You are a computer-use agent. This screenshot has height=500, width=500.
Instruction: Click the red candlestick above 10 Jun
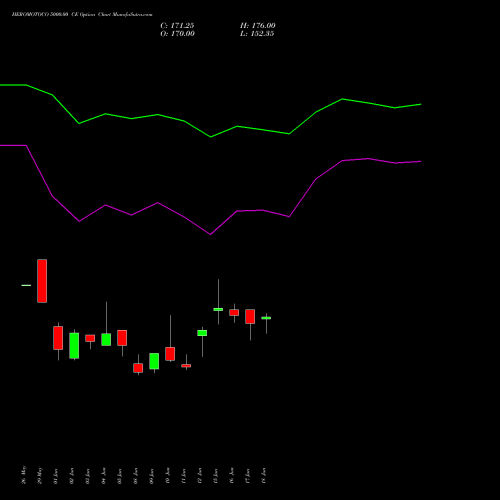170,354
